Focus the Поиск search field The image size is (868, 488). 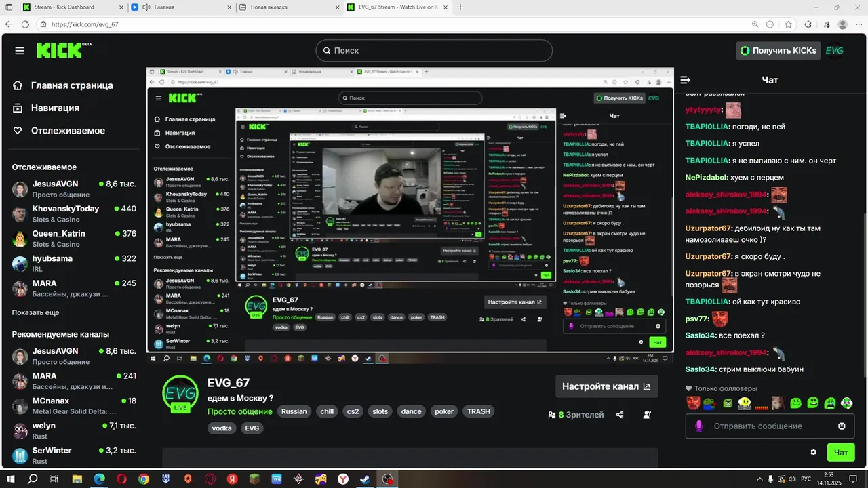pyautogui.click(x=434, y=51)
